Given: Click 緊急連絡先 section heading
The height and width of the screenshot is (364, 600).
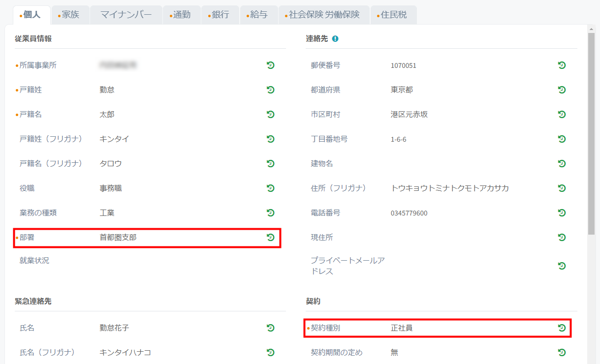Looking at the screenshot, I should coord(33,301).
